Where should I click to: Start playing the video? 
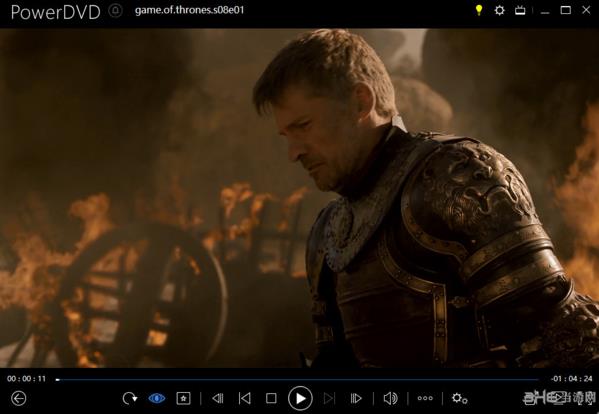(300, 398)
